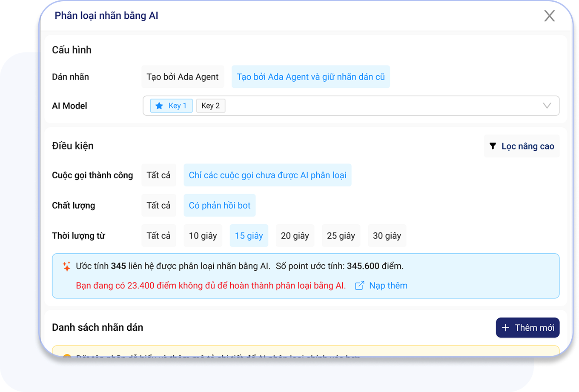Expand the AI Model dropdown chevron
The image size is (579, 392).
tap(547, 106)
